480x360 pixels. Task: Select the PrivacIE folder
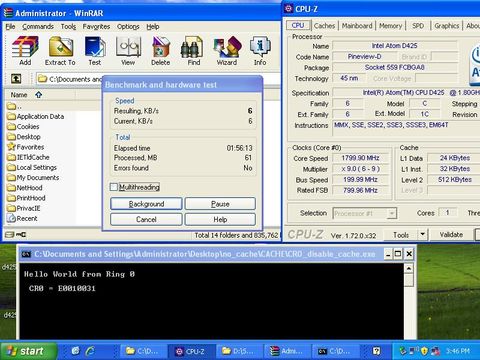pos(24,208)
